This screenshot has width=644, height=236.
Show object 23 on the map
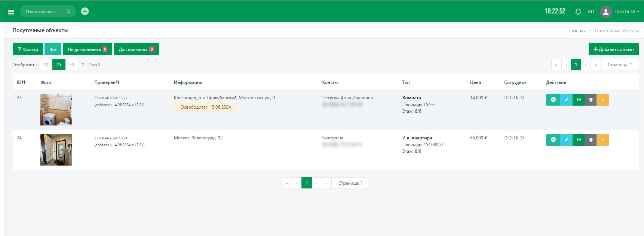point(591,100)
